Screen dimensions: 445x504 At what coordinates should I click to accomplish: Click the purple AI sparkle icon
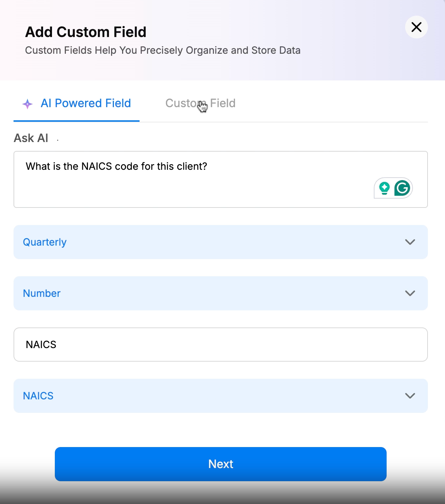click(27, 104)
